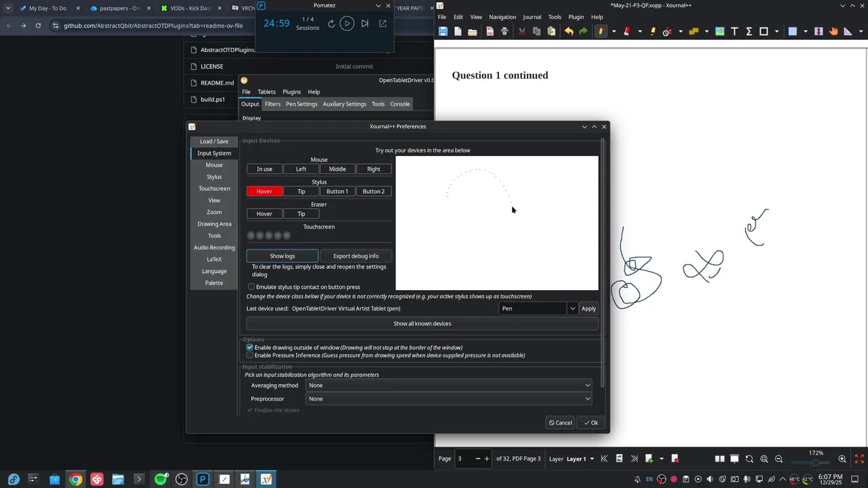Image resolution: width=868 pixels, height=488 pixels.
Task: Open the Navigation menu in Xournal++
Action: click(x=502, y=17)
